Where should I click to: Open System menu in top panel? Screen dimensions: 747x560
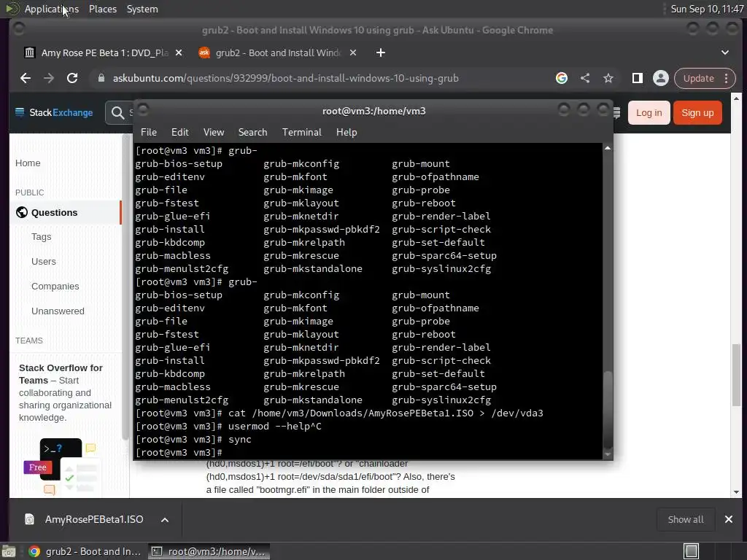pos(142,9)
